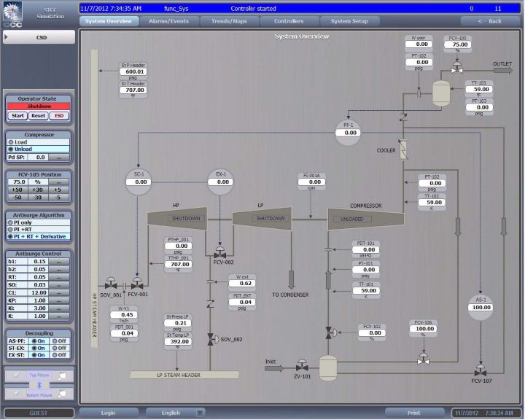The image size is (525, 420).
Task: Click the SOV_001 shutoff valve symbol
Action: click(111, 284)
